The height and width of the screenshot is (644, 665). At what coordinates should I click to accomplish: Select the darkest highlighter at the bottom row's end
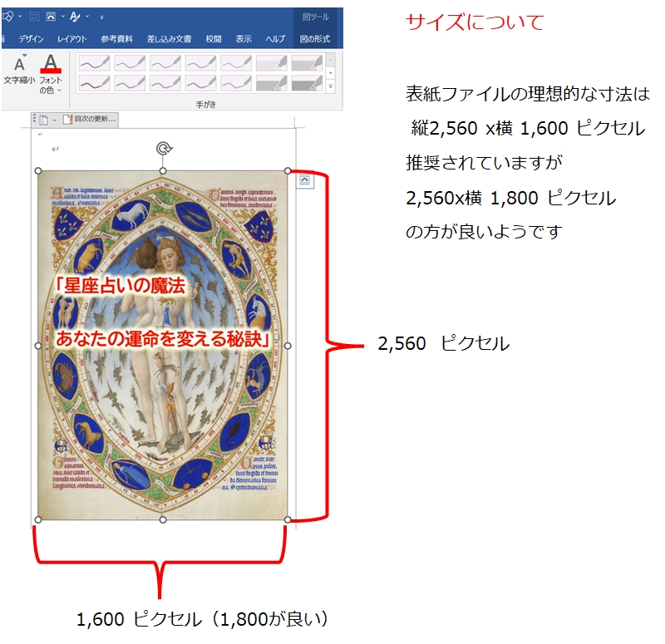[307, 82]
